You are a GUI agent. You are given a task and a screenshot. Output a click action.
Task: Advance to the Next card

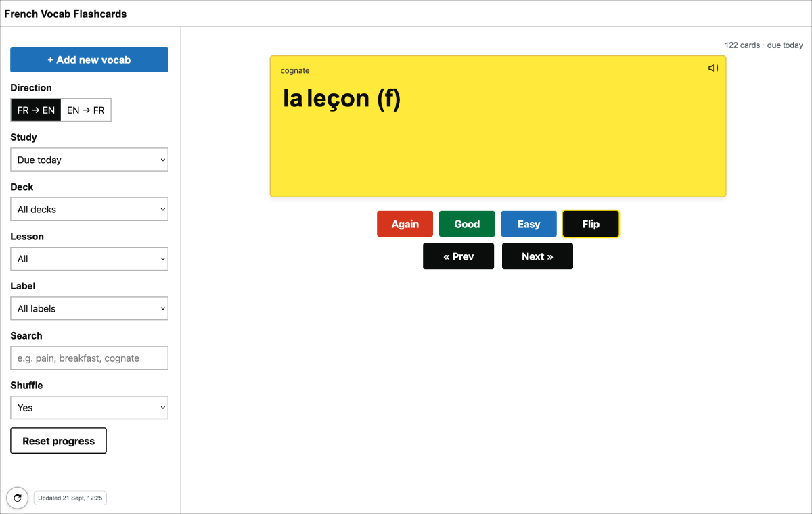537,256
